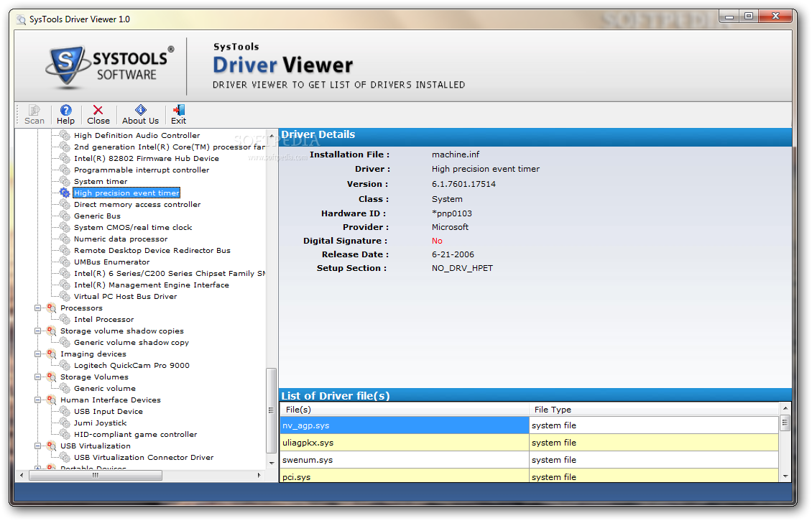Select Logitech QuickCam Pro 9000 driver
The image size is (812, 521).
coord(132,365)
